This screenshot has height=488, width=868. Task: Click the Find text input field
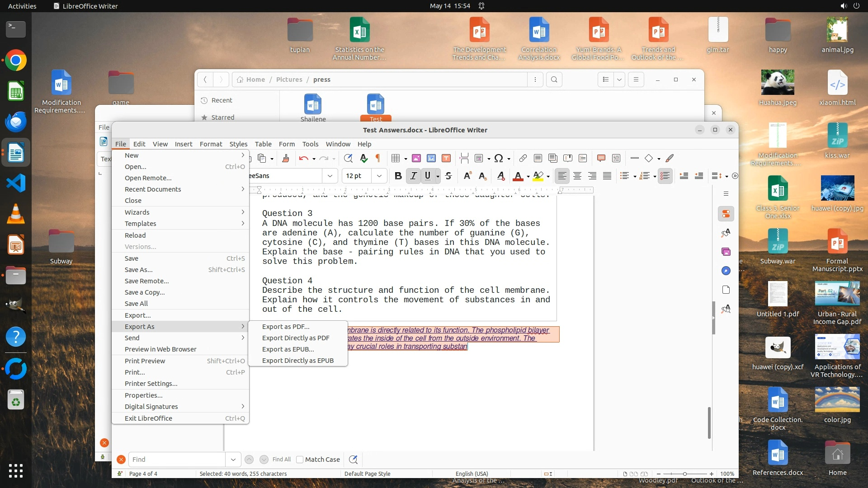coord(177,460)
